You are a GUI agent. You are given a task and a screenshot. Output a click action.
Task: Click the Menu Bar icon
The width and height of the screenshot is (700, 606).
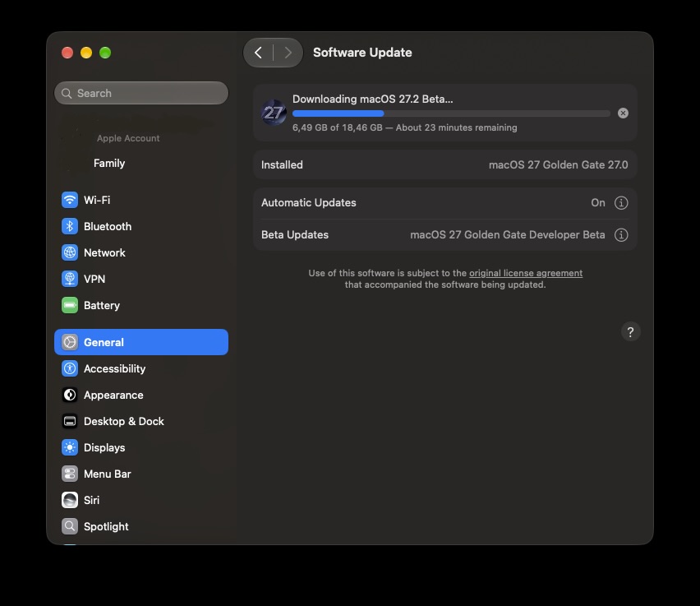70,474
